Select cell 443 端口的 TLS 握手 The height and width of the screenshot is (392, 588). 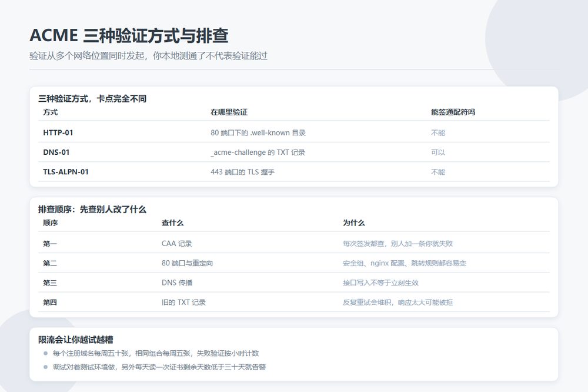coord(243,172)
